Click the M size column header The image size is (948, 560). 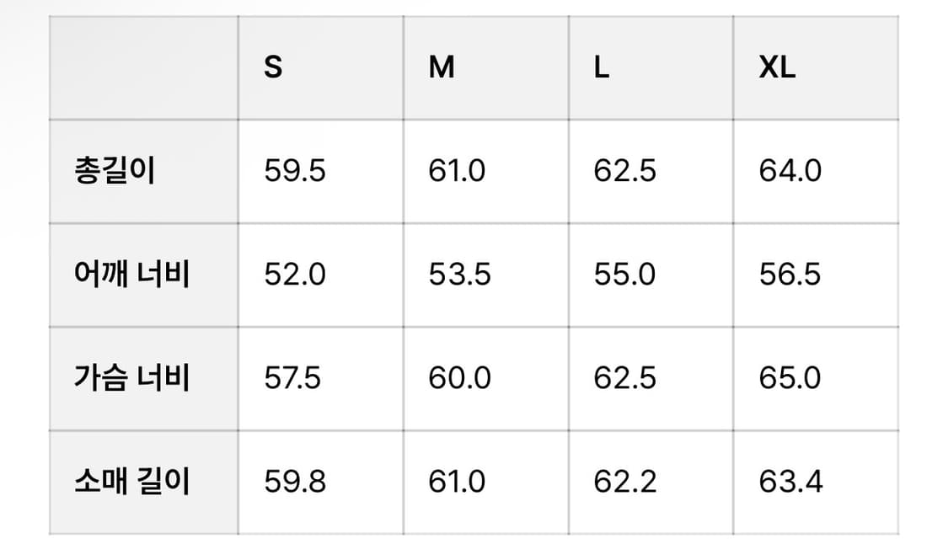point(485,67)
